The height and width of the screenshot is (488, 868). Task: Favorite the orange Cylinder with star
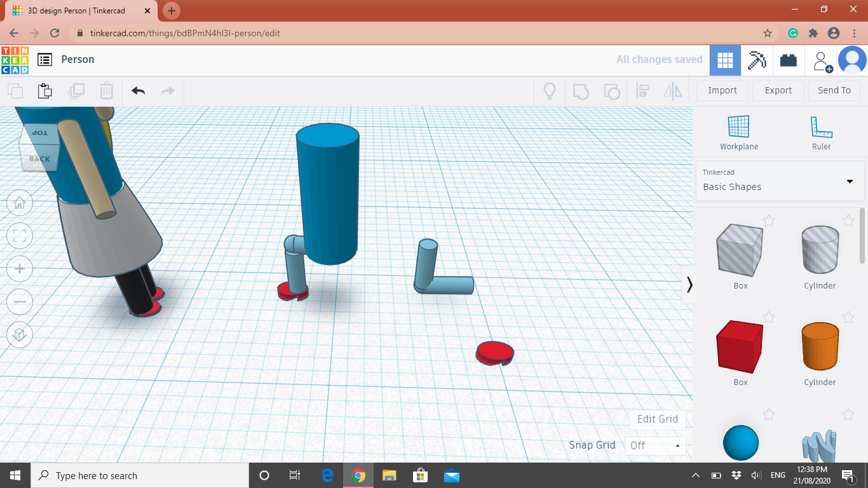(848, 317)
